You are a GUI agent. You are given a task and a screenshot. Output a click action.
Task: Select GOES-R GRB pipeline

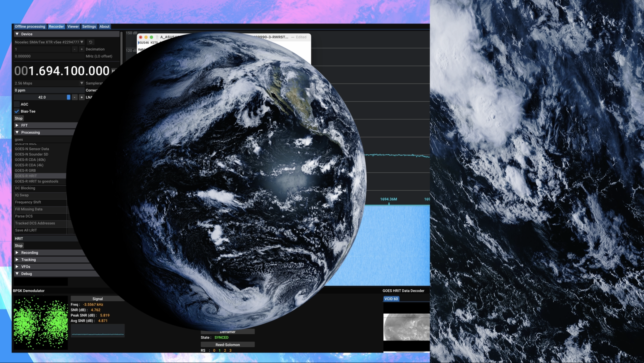tap(25, 171)
